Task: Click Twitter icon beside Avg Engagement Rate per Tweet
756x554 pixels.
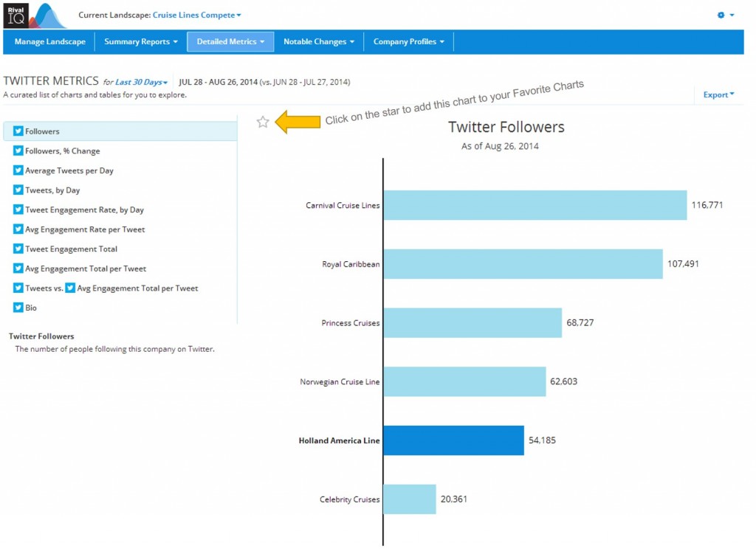Action: [x=18, y=229]
